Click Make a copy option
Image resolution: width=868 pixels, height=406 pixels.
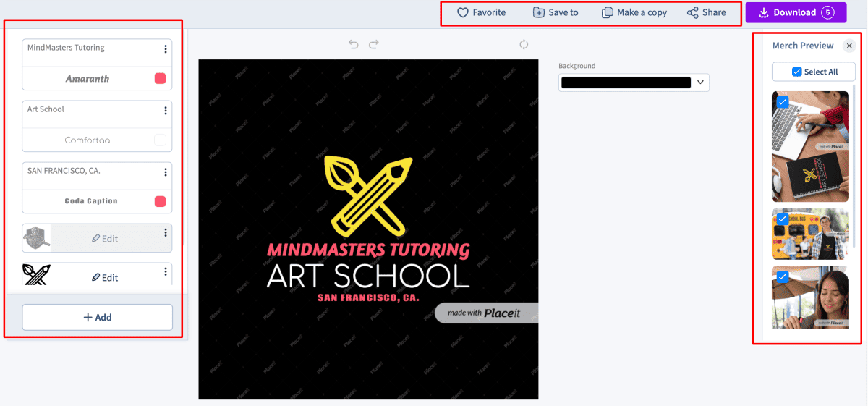(634, 13)
